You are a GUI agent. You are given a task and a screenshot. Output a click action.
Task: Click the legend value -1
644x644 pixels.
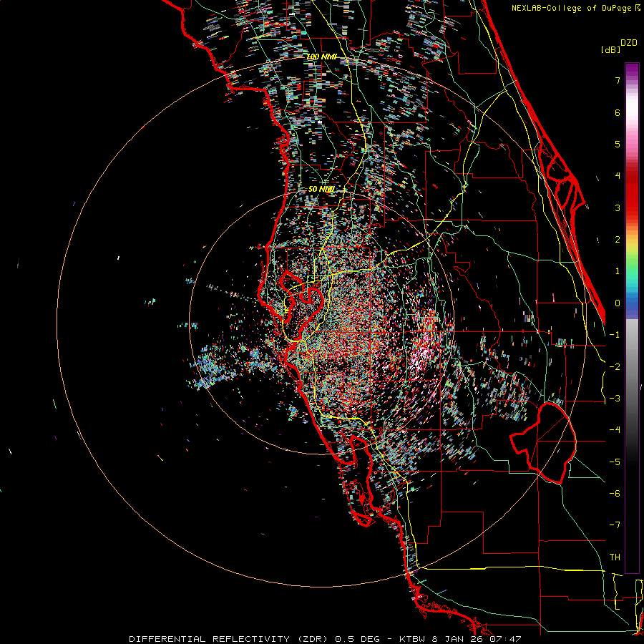[615, 335]
